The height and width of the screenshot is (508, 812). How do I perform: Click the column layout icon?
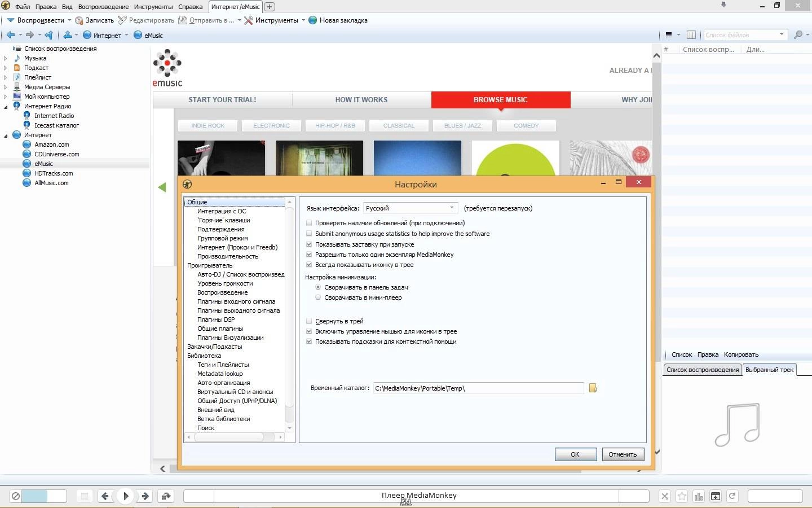[691, 35]
